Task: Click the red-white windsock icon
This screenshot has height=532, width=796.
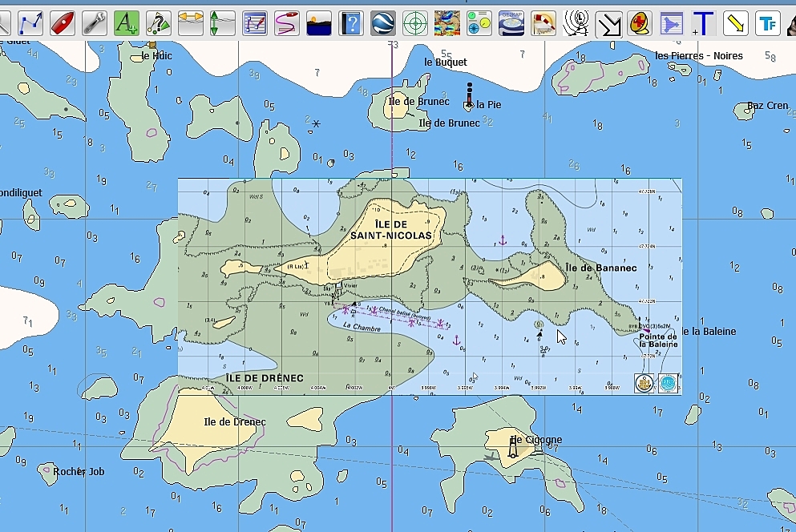Action: (543, 23)
